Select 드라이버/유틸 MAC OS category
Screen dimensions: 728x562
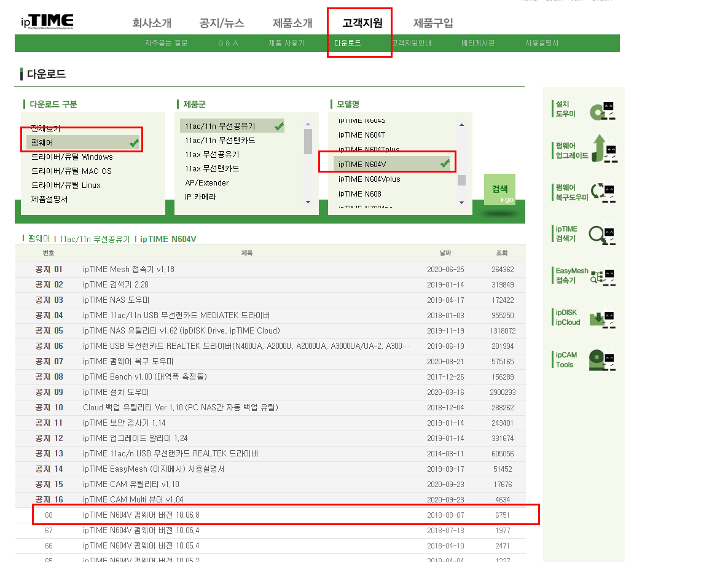tap(71, 171)
